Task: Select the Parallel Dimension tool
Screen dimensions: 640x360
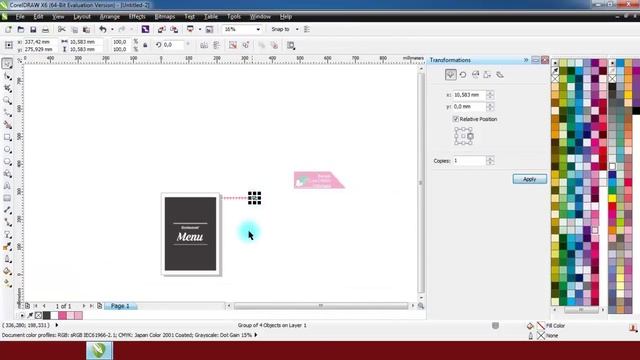Action: click(x=7, y=210)
